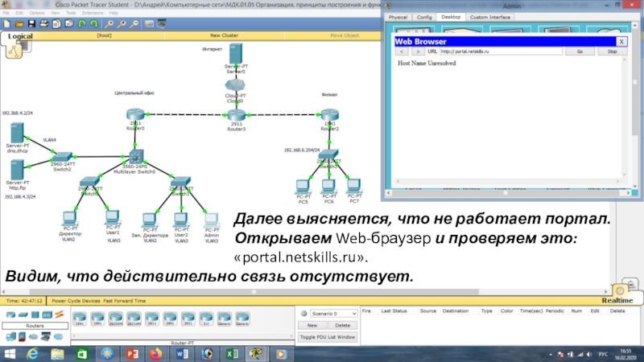Switch to the Custom Interface tab
The image size is (644, 362).
(x=489, y=17)
